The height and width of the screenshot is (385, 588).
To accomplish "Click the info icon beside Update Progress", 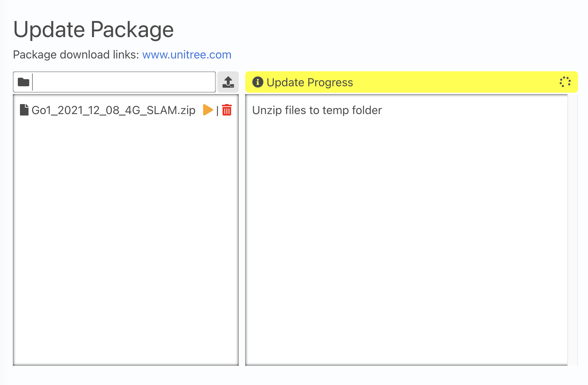I will (257, 82).
